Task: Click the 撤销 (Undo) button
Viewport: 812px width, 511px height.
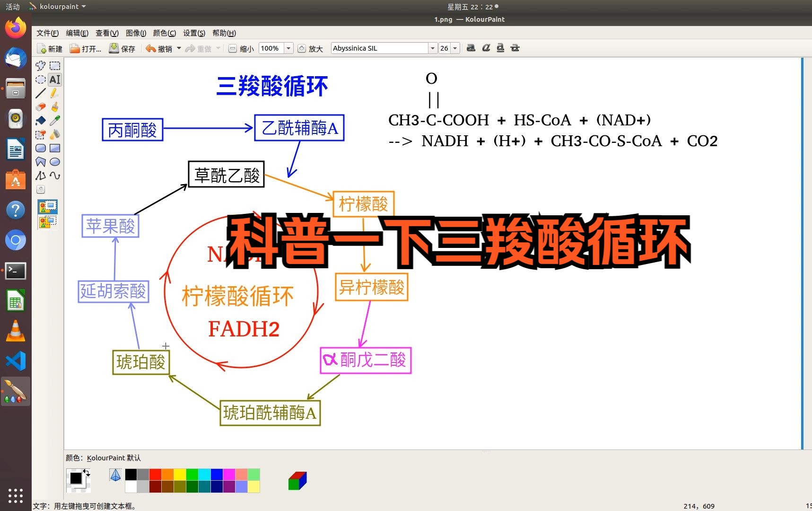Action: tap(159, 48)
